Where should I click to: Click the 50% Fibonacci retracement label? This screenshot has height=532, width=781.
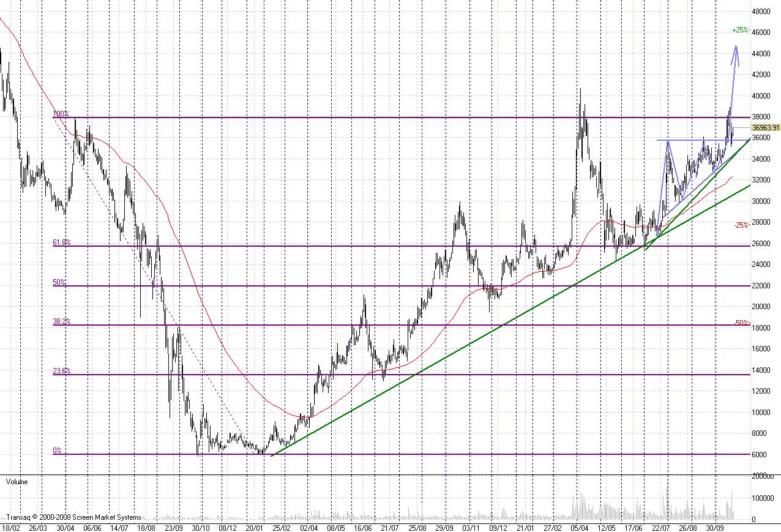click(x=59, y=282)
